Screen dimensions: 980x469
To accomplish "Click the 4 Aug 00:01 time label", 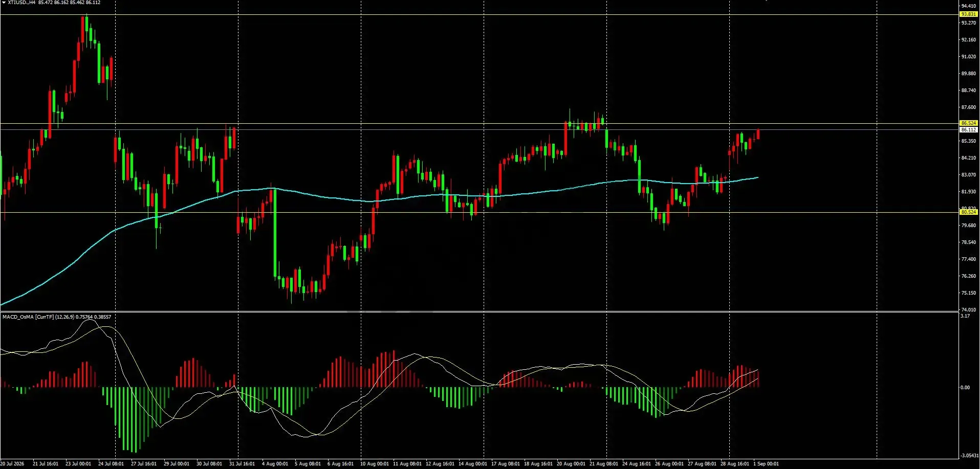I will pyautogui.click(x=275, y=464).
